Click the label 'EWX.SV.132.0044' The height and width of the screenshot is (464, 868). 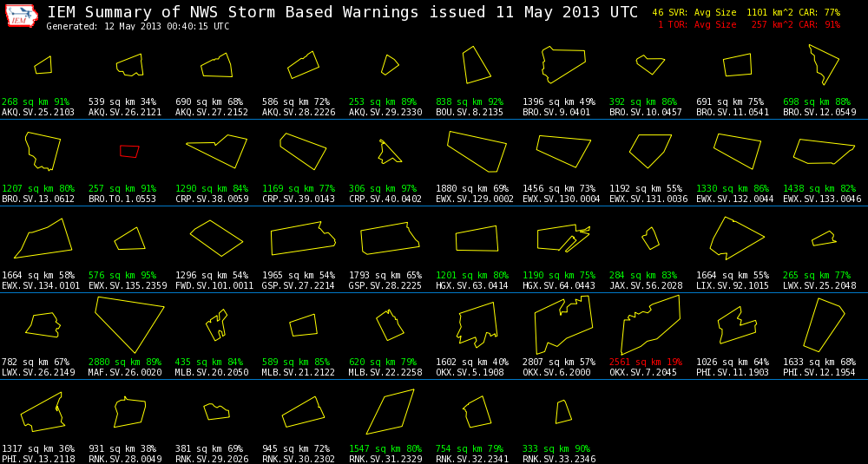coord(735,199)
